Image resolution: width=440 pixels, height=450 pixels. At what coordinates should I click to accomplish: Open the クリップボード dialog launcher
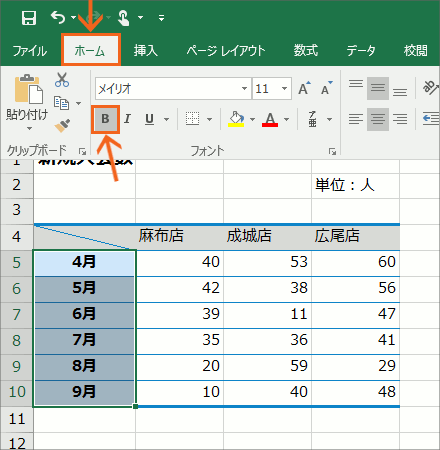pos(82,152)
